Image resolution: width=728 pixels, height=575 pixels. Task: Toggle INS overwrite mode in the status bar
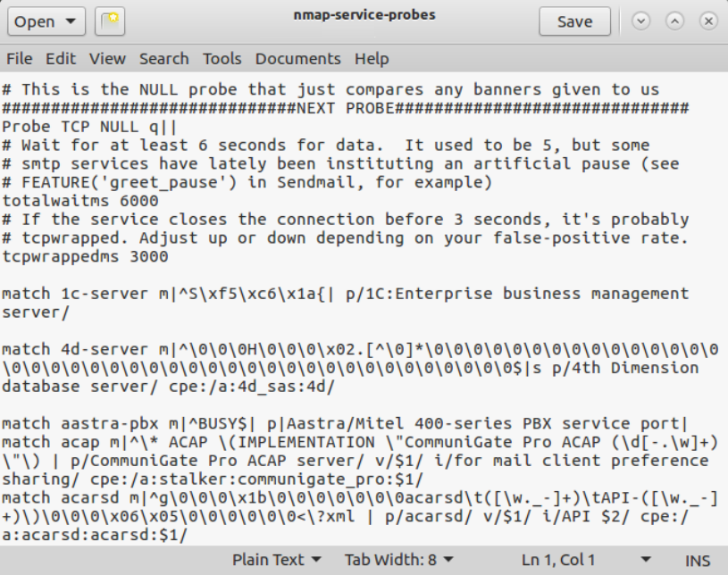point(707,558)
